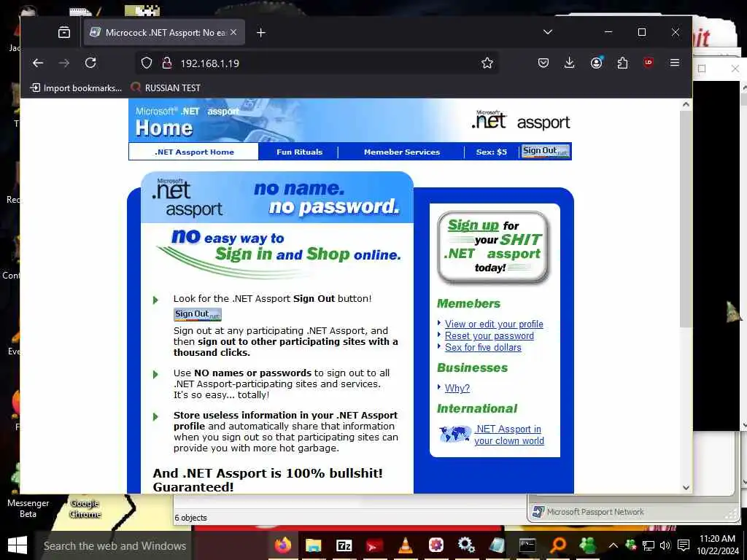Select the .NET Assport Home tab
The height and width of the screenshot is (560, 747).
pos(194,152)
